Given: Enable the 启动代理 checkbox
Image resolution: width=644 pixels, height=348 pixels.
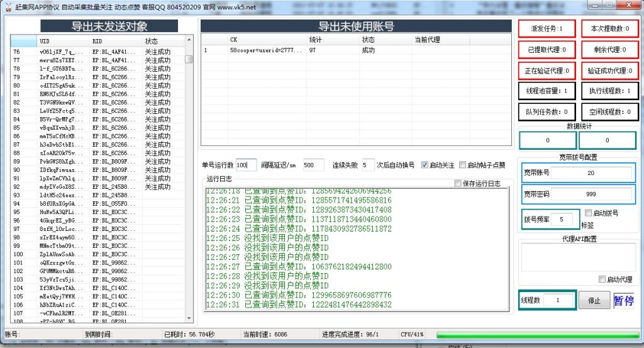Looking at the screenshot, I should click(x=602, y=279).
